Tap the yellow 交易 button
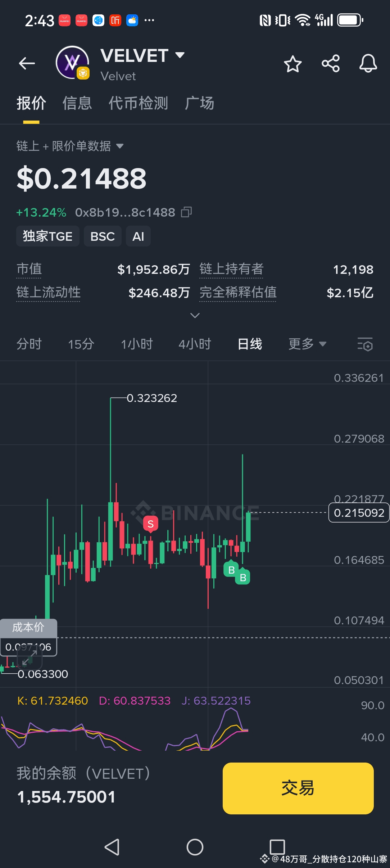Viewport: 390px width, 868px height. pos(298,788)
